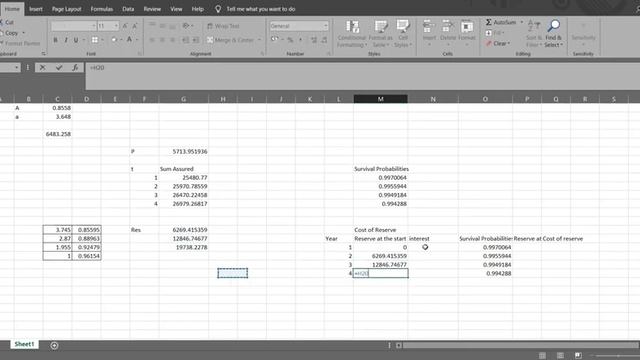Click the Font Color letter A
640x360 pixels.
pyautogui.click(x=129, y=40)
